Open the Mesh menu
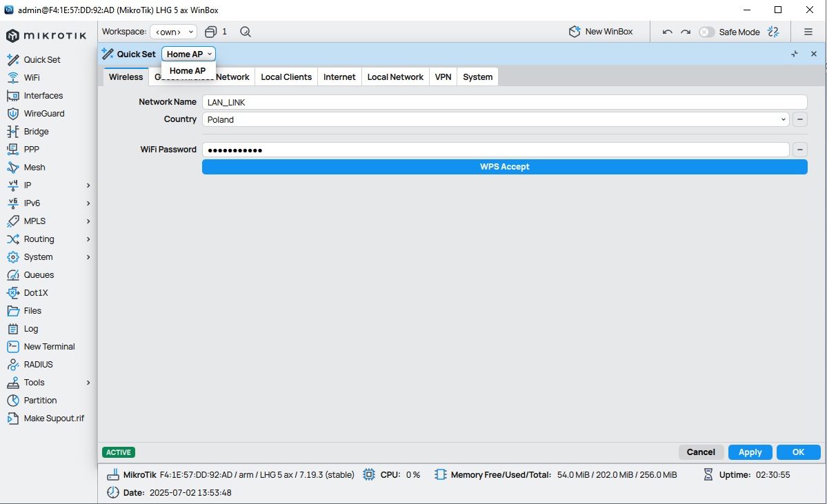This screenshot has width=827, height=504. 34,167
